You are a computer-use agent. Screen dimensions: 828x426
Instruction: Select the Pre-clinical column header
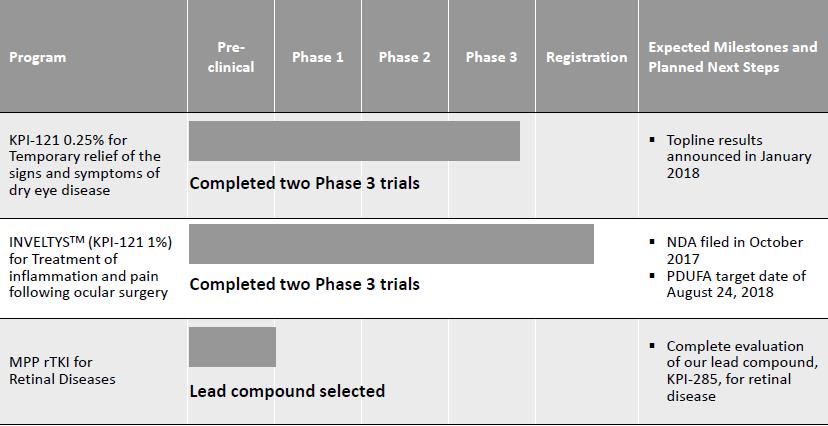coord(234,57)
